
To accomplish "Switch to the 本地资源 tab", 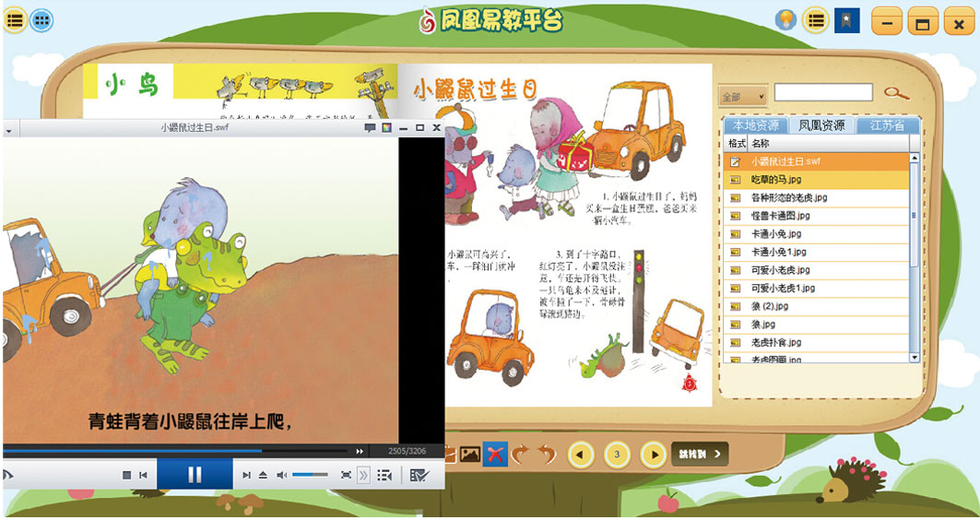I will (x=756, y=125).
